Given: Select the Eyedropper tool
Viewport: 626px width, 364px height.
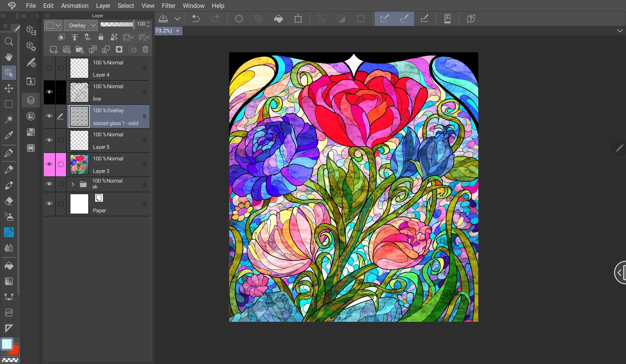Looking at the screenshot, I should click(9, 135).
